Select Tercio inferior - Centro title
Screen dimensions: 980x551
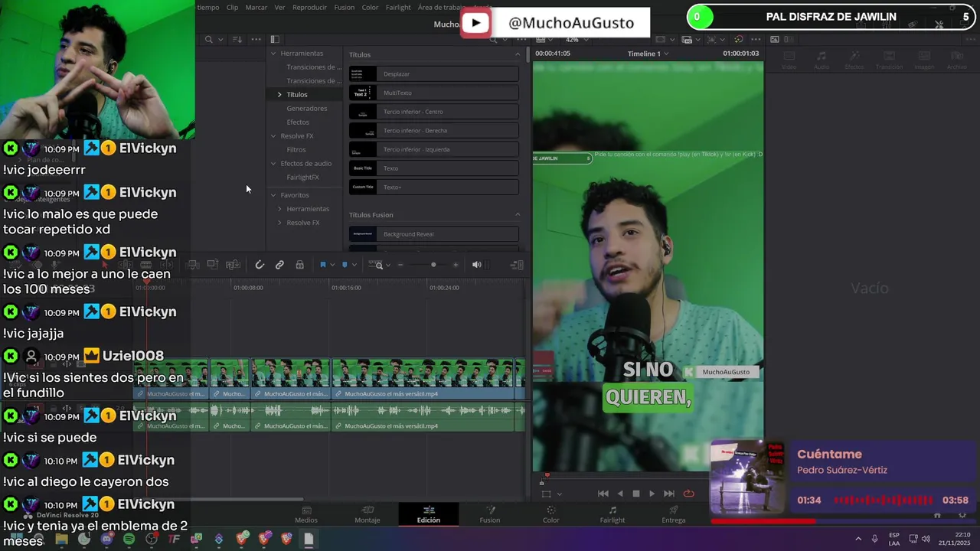click(434, 112)
